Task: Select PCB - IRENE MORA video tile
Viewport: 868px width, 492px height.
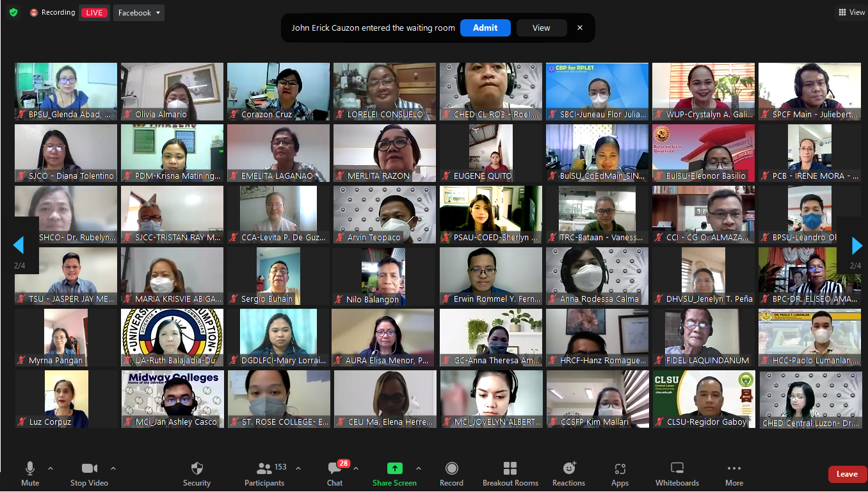Action: (x=810, y=153)
